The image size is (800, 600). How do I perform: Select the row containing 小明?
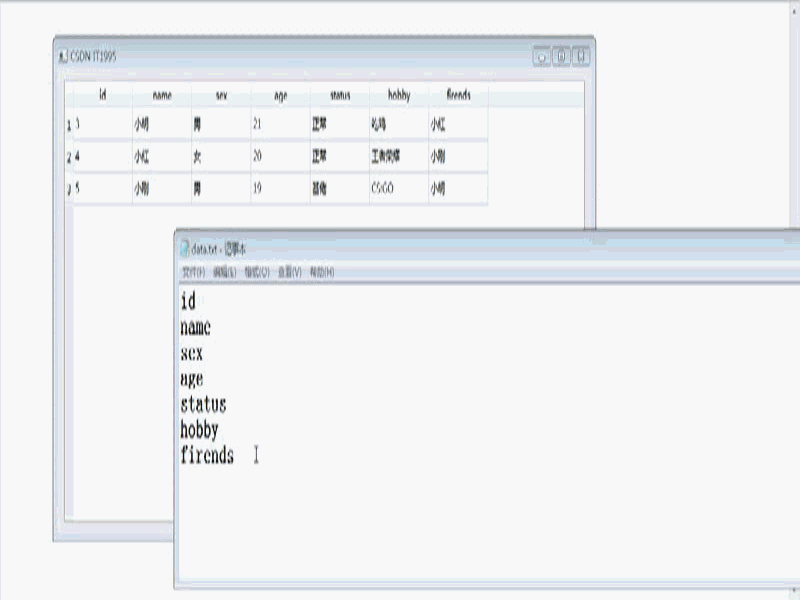tap(160, 125)
